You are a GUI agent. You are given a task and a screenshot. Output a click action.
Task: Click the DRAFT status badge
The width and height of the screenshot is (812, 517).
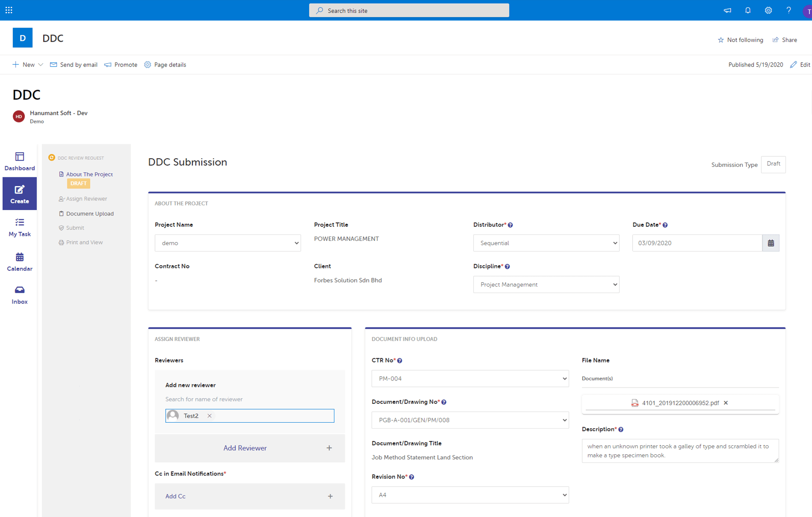[x=79, y=184]
